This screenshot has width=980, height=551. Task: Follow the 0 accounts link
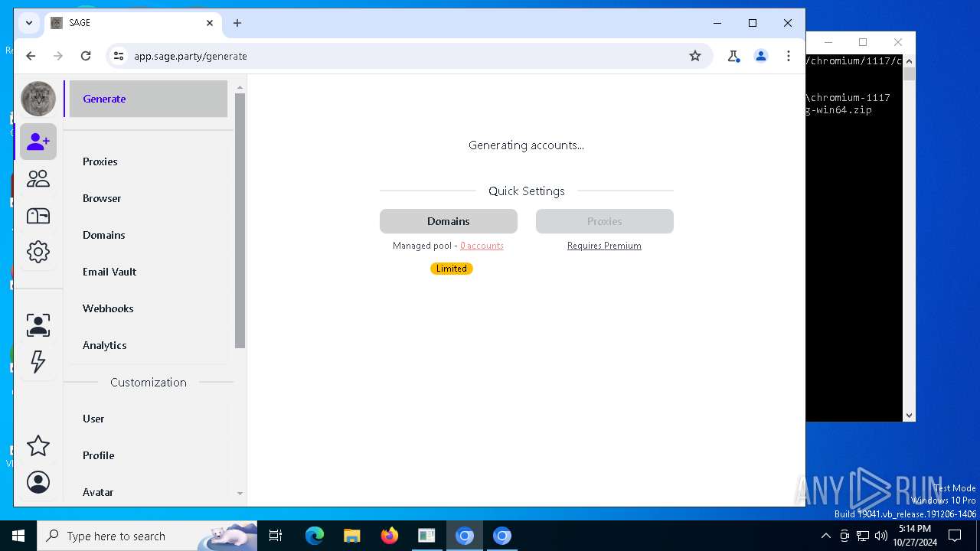(x=482, y=246)
